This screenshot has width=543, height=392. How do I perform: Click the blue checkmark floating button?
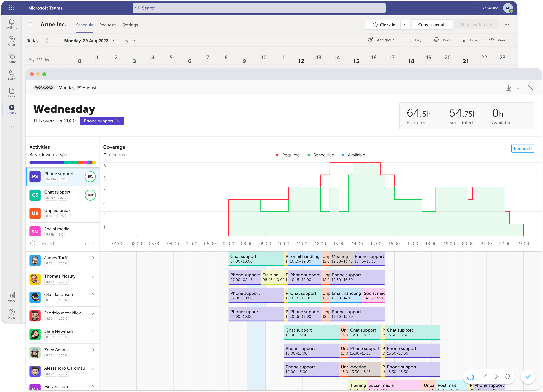pos(528,377)
